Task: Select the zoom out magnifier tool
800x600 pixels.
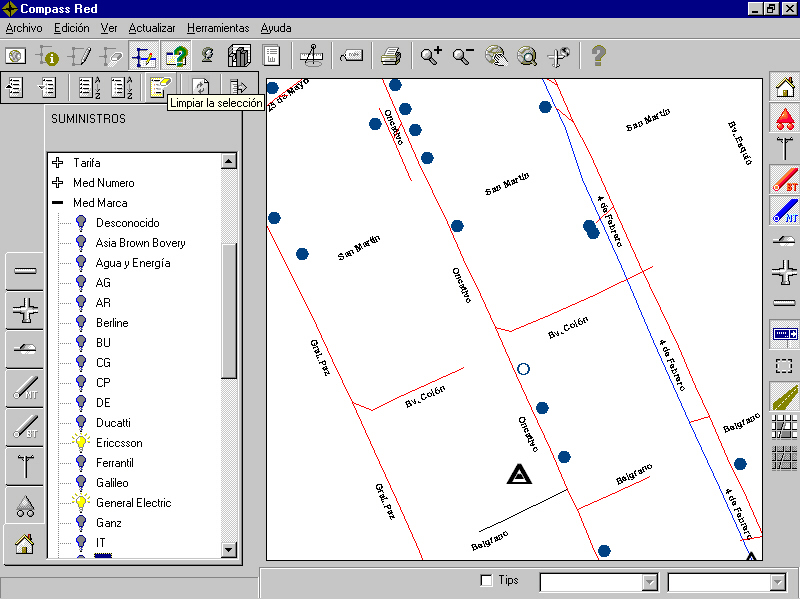Action: (463, 56)
